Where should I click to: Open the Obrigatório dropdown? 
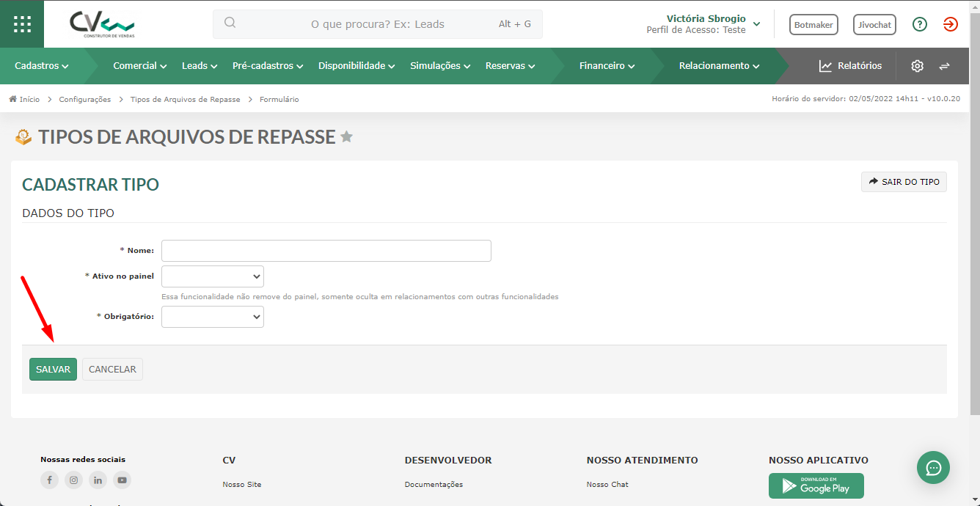(x=213, y=317)
